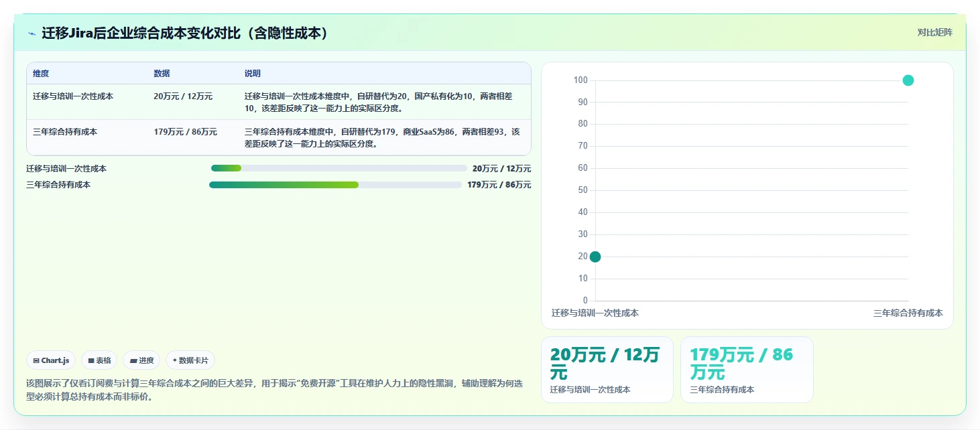Click progress value 20万元 / 12万元
Screen dimensions: 980x430
[x=501, y=169]
